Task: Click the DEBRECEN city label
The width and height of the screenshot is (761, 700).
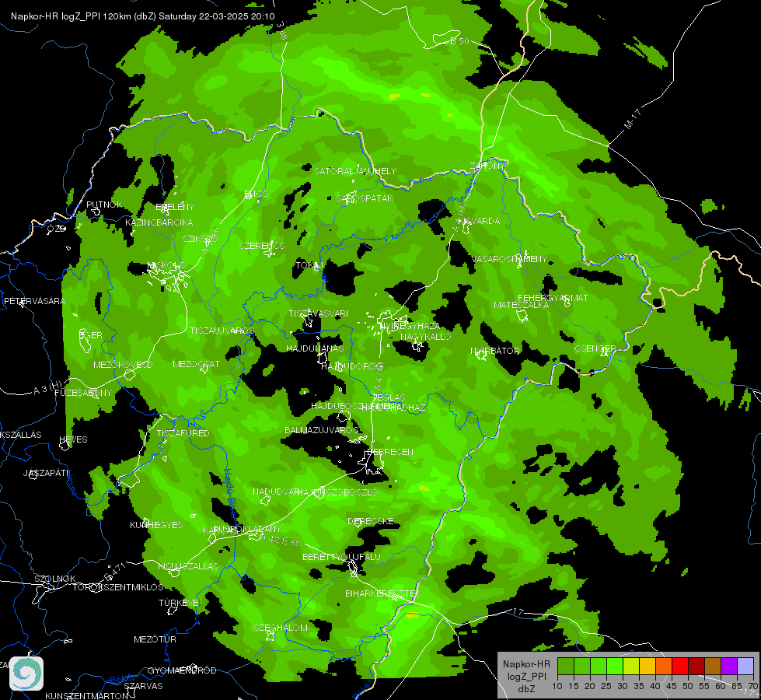Action: 390,452
